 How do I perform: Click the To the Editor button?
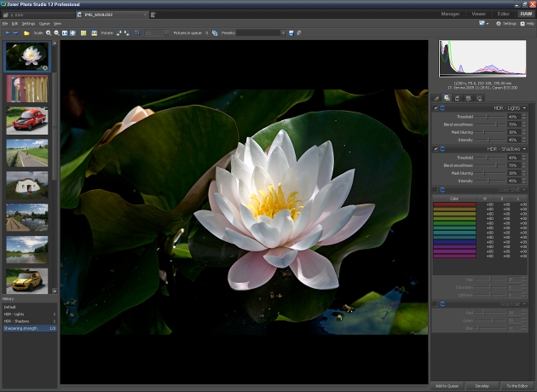[517, 386]
